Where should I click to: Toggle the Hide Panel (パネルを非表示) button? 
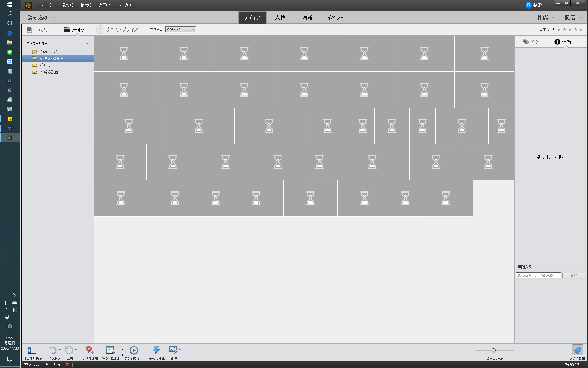tap(32, 350)
